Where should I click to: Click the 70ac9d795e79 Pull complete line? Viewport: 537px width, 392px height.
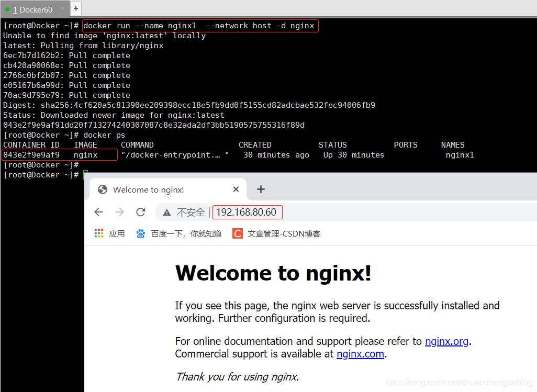[67, 95]
